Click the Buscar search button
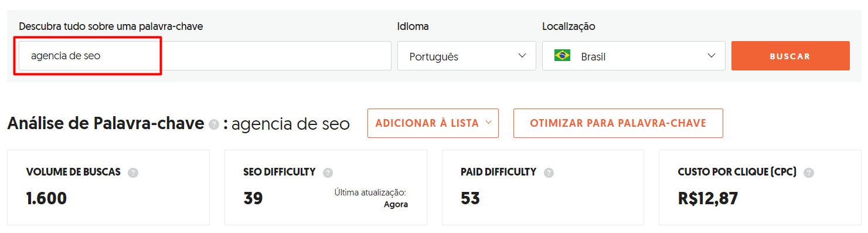The image size is (868, 233). pos(790,56)
